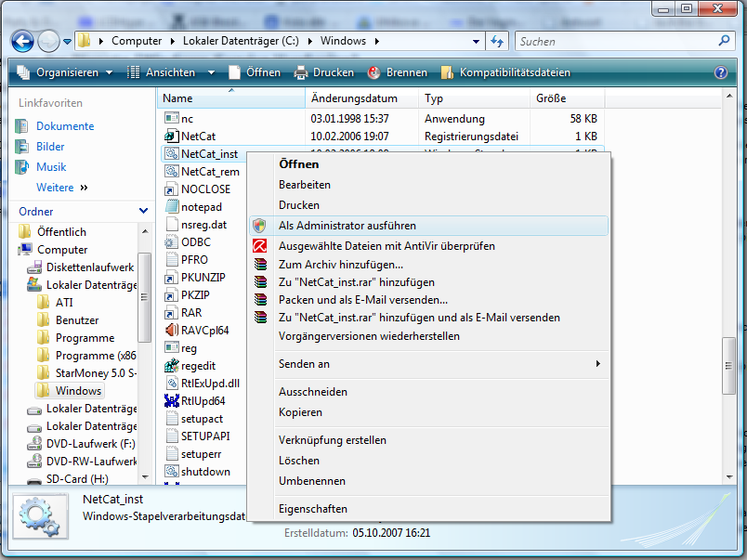Select the nc application file icon
Image resolution: width=747 pixels, height=560 pixels.
pos(172,118)
